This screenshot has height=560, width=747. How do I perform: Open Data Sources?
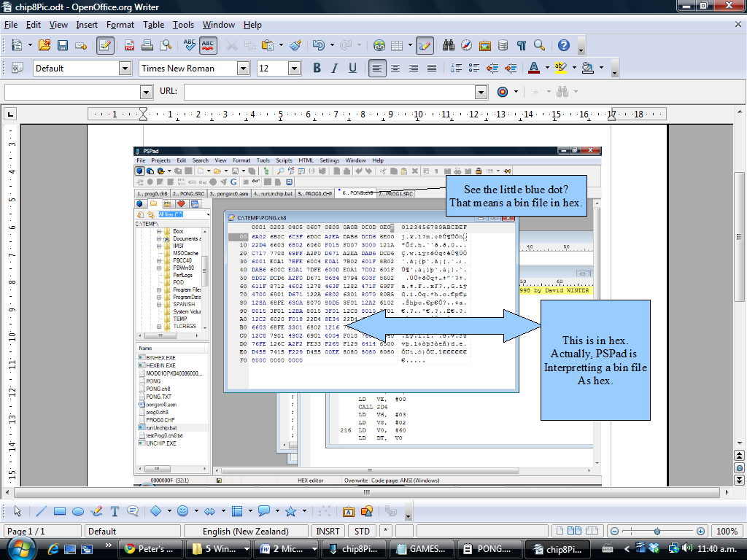coord(503,45)
